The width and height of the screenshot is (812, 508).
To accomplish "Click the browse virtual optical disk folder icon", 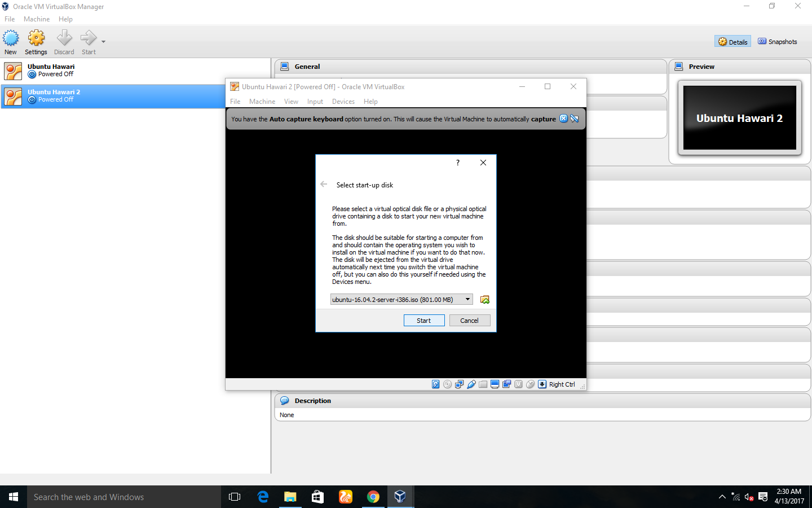I will 484,300.
